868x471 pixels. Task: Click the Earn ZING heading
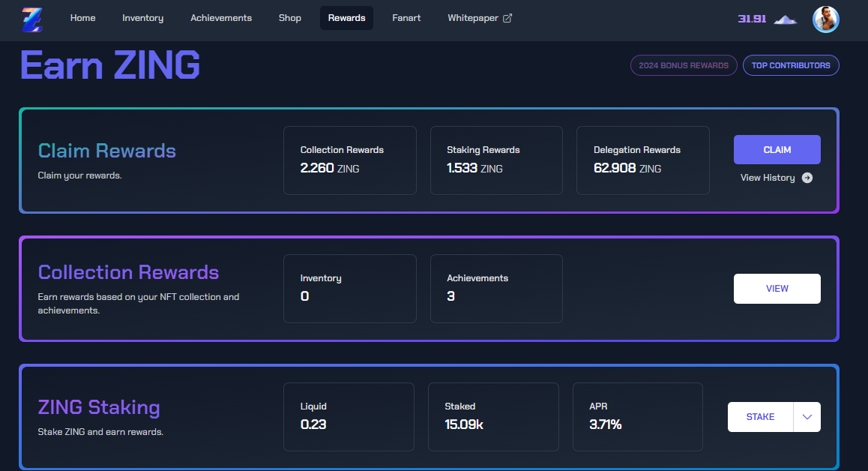110,65
